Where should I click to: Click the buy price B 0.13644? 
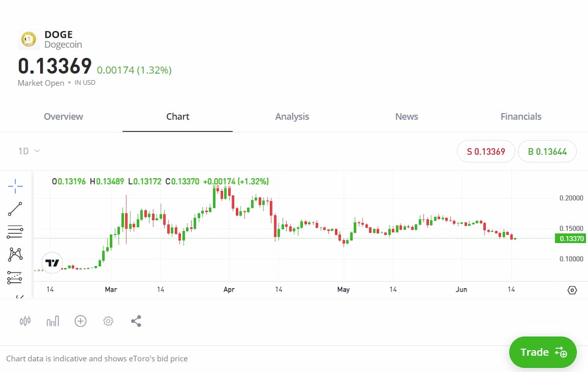click(x=547, y=151)
